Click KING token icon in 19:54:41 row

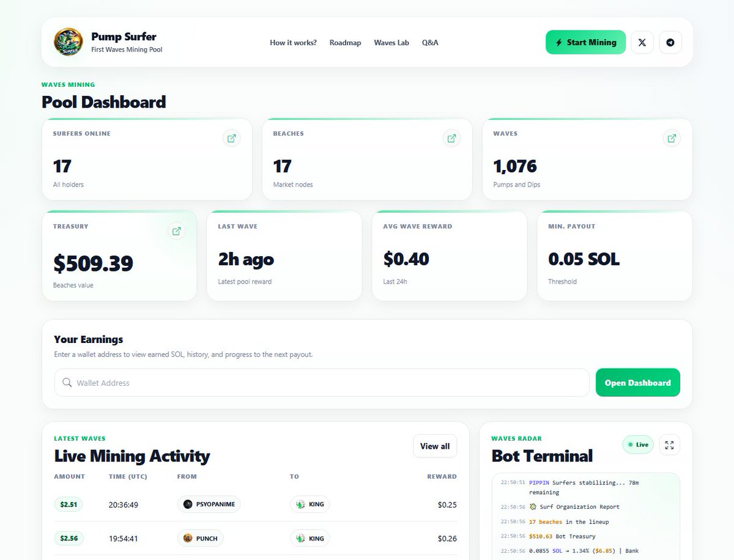[300, 539]
